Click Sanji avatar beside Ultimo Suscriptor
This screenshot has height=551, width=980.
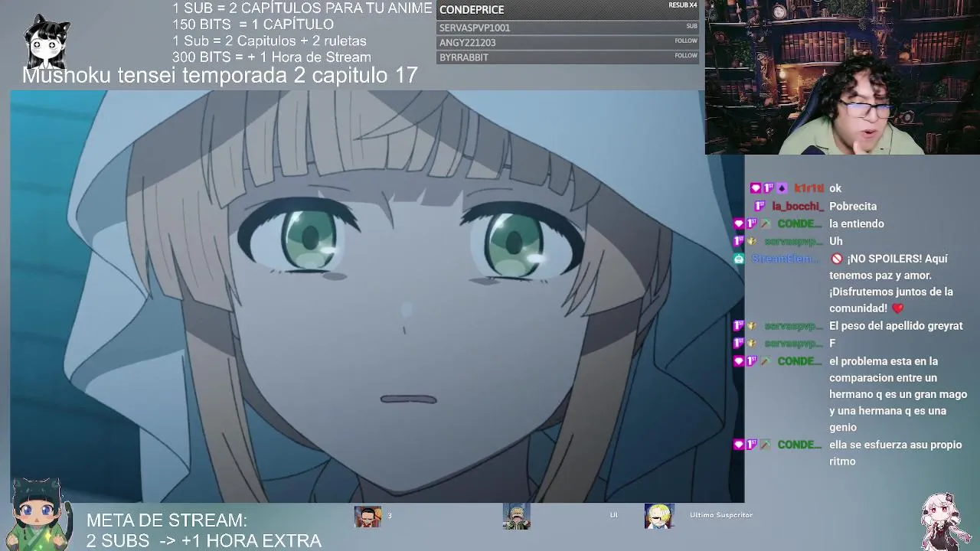[658, 517]
